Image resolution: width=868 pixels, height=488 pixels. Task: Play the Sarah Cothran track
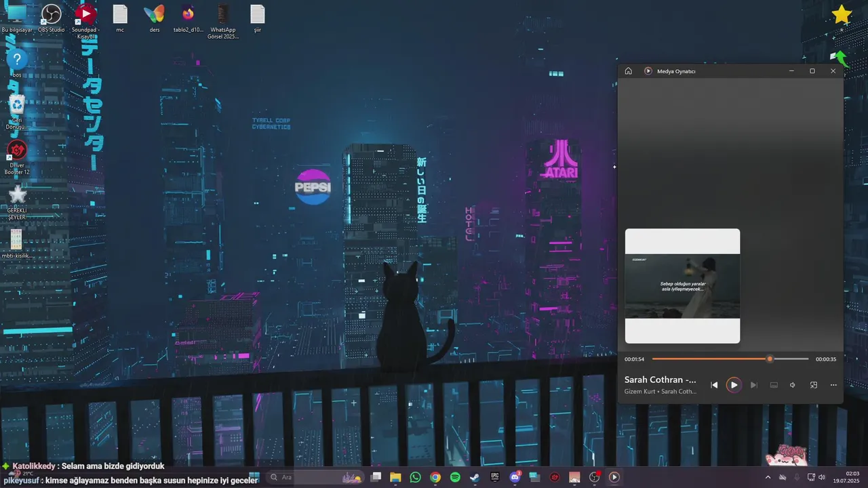[x=734, y=385]
